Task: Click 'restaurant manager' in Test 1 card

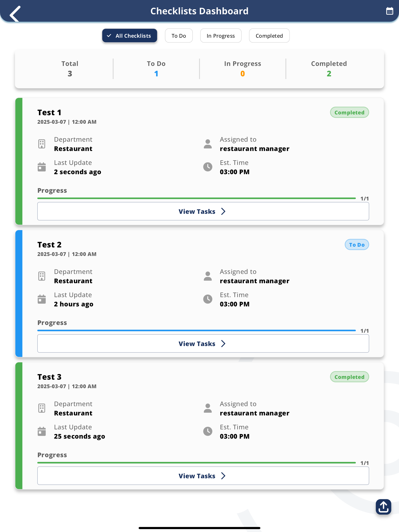Action: [x=254, y=149]
